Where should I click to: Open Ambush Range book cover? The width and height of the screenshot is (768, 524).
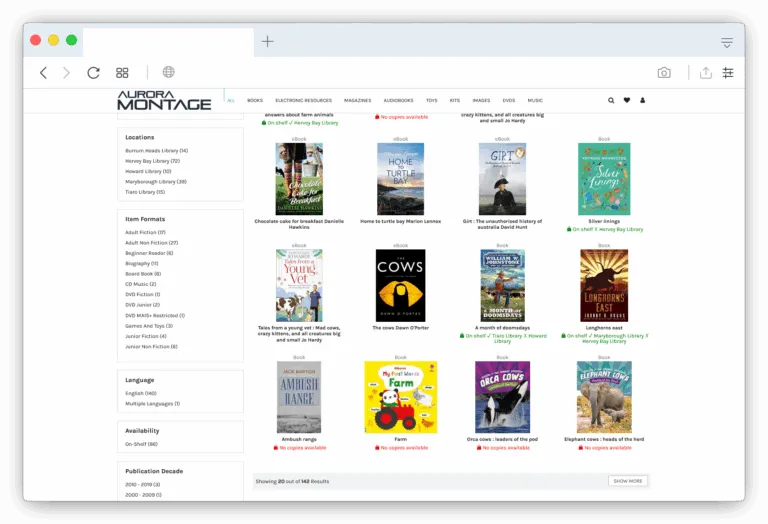pos(299,397)
